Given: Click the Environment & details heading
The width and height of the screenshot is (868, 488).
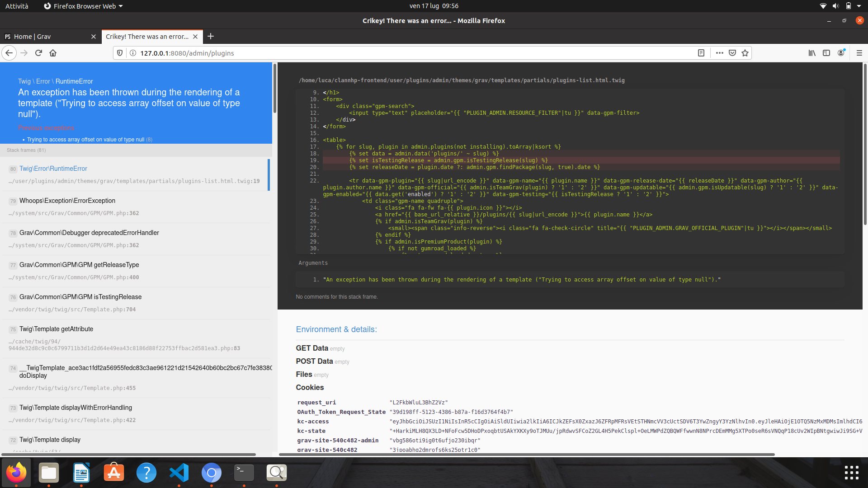Looking at the screenshot, I should 336,329.
